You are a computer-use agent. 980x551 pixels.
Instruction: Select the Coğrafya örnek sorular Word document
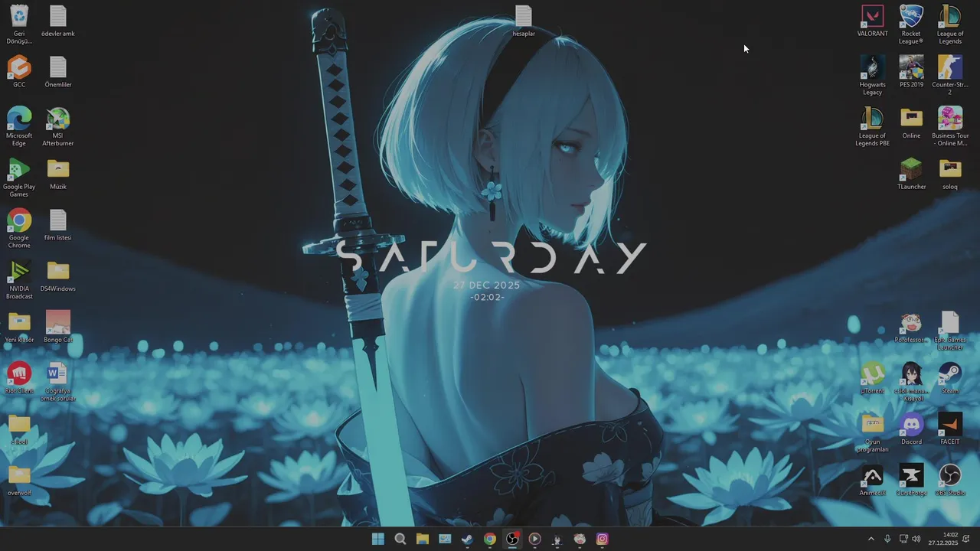(x=58, y=382)
